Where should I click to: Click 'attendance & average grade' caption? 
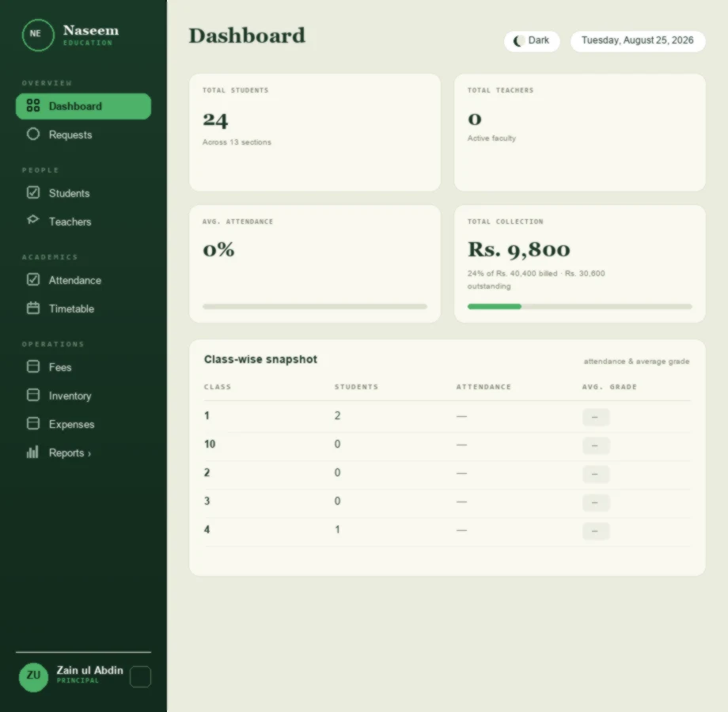[636, 361]
